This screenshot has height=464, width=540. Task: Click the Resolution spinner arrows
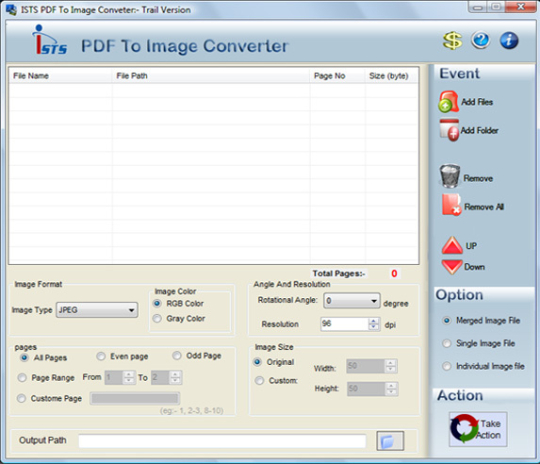[x=374, y=324]
